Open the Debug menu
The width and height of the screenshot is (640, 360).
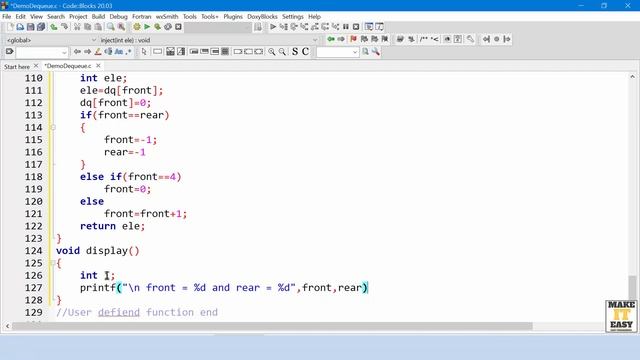point(119,17)
